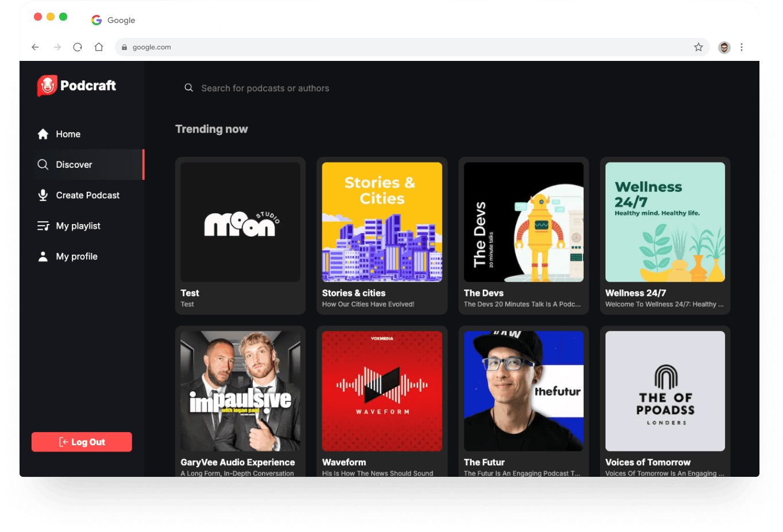783x532 pixels.
Task: Click 'The Futur' podcast title
Action: click(484, 462)
